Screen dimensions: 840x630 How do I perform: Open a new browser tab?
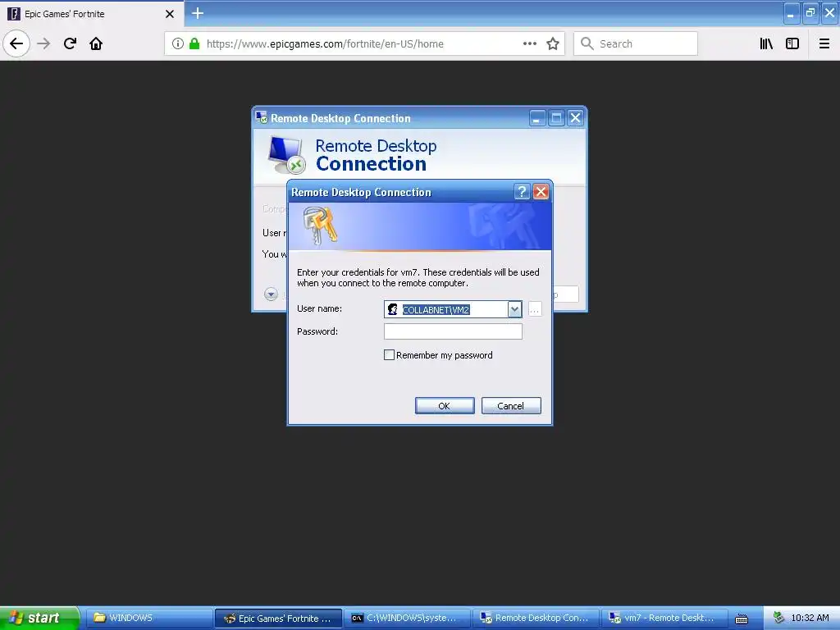pos(197,13)
